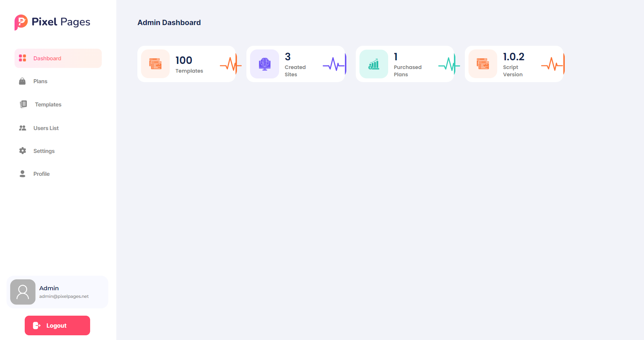644x340 pixels.
Task: Click the Plans shopping bag icon
Action: point(22,81)
